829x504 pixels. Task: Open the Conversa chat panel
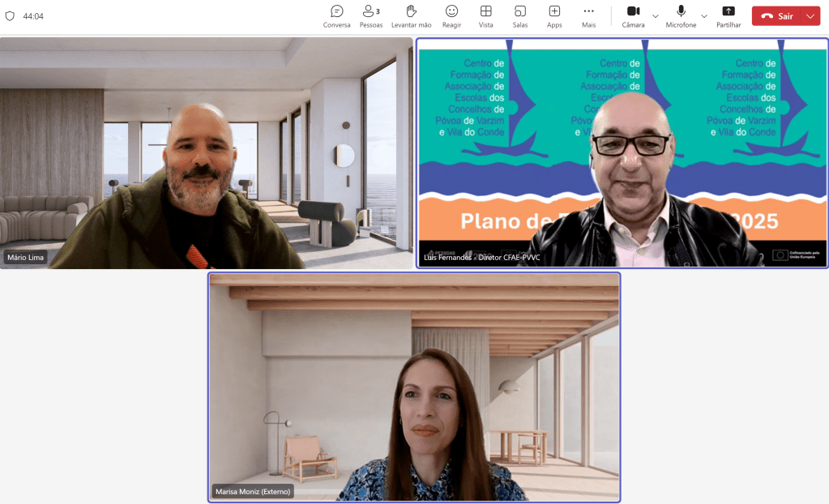pos(336,16)
